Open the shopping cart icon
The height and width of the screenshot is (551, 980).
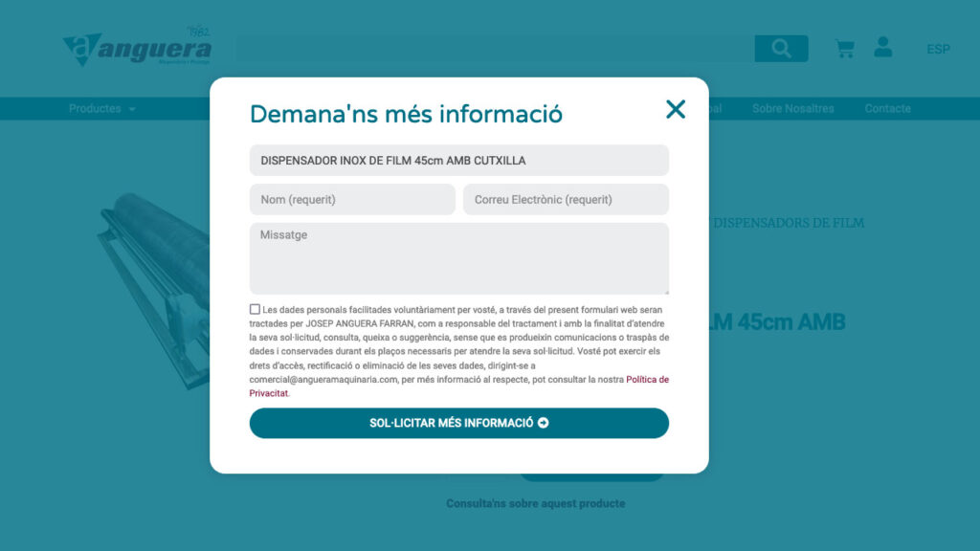(x=844, y=48)
